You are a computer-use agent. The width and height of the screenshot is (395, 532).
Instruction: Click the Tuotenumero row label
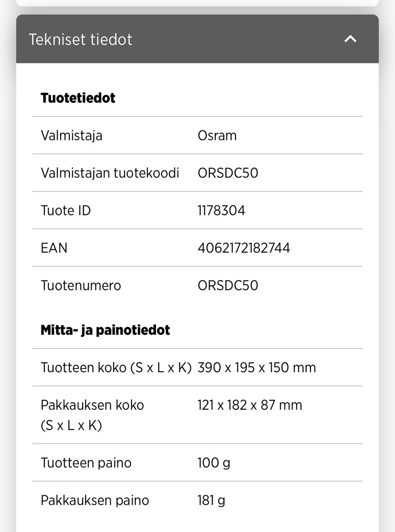(81, 285)
